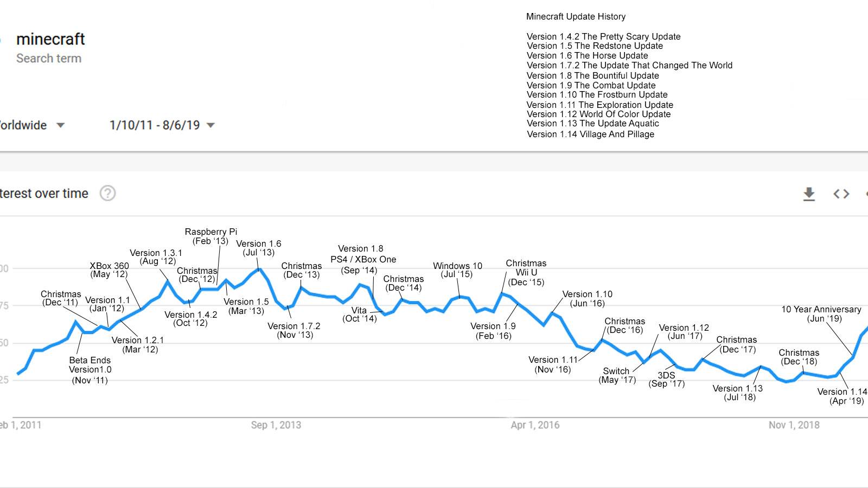The height and width of the screenshot is (488, 868).
Task: Select Version 1.9 The Combat Update entry
Action: tap(591, 86)
